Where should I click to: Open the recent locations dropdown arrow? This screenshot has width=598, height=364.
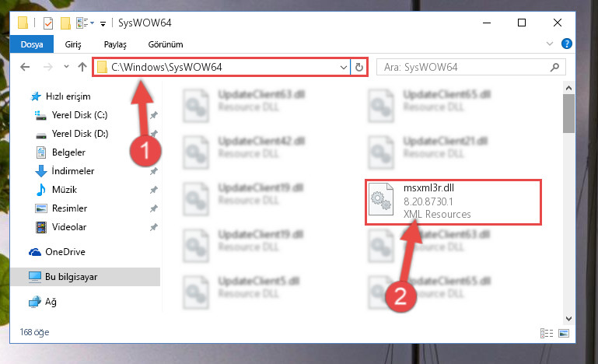66,67
